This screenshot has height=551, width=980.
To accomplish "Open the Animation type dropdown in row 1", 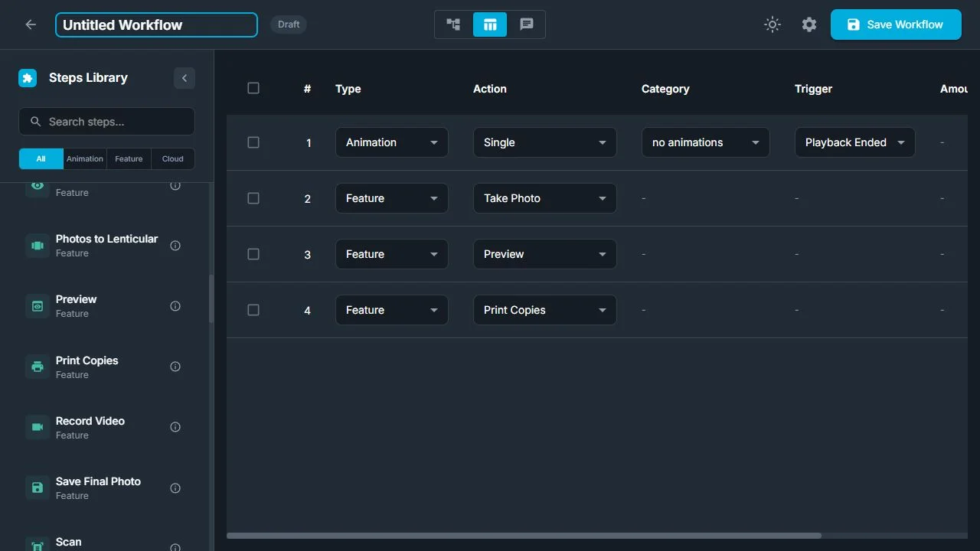I will pos(392,142).
